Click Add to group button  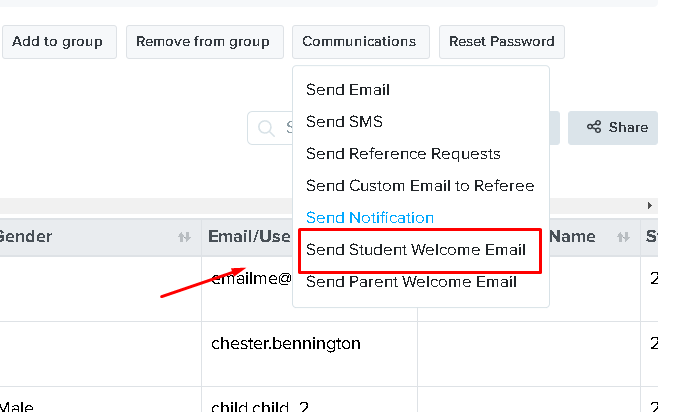pyautogui.click(x=59, y=42)
